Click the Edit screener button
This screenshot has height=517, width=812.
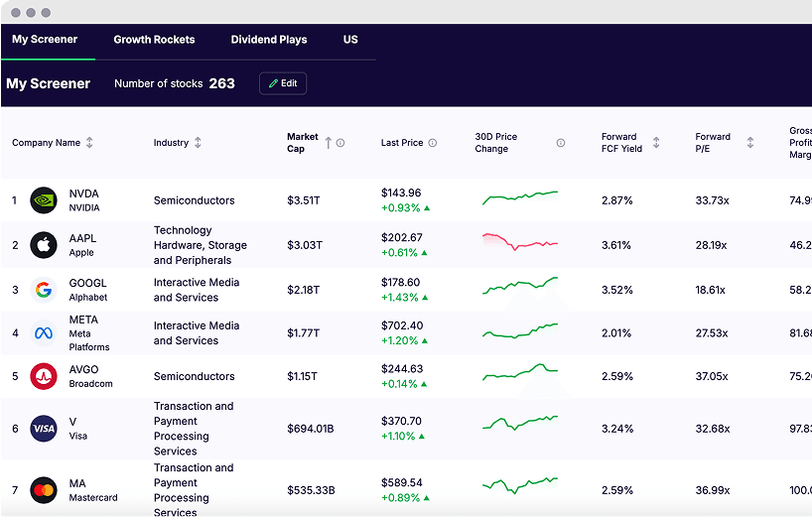283,83
